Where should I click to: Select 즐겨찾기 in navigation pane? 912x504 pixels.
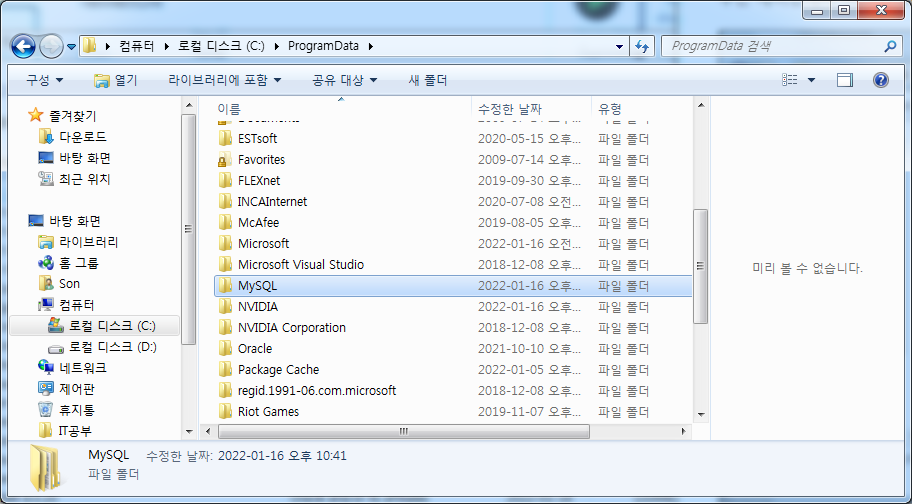tap(72, 116)
